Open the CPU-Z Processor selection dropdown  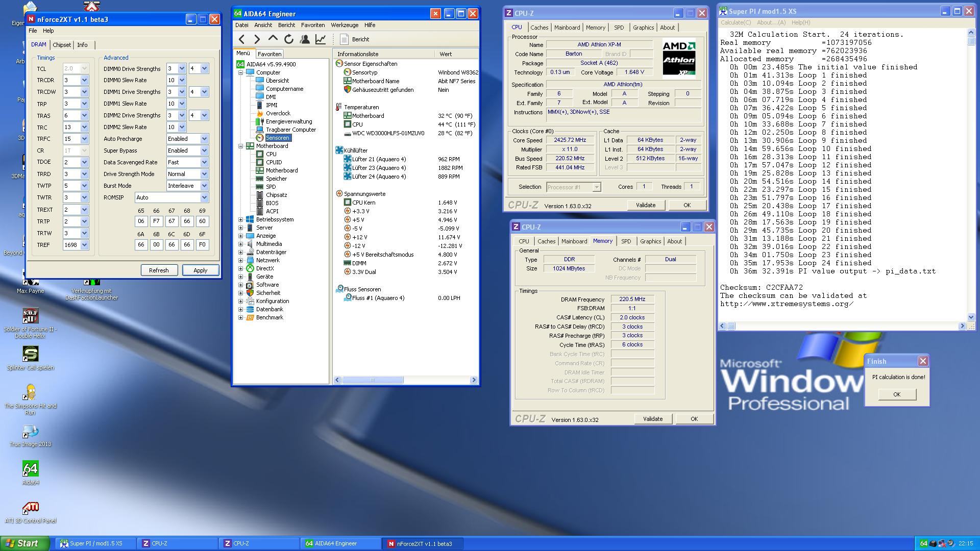596,187
